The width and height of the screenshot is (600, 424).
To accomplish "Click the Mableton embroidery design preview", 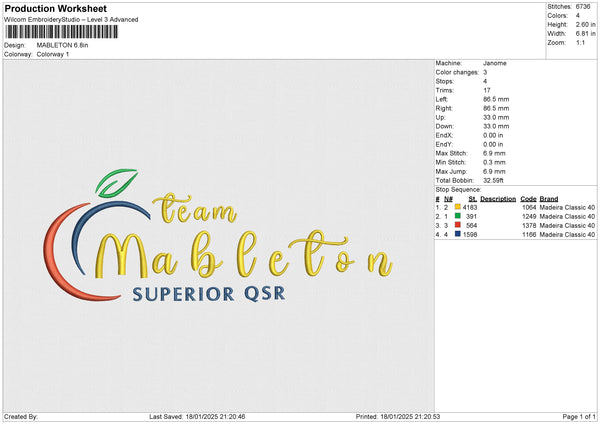I will point(218,236).
